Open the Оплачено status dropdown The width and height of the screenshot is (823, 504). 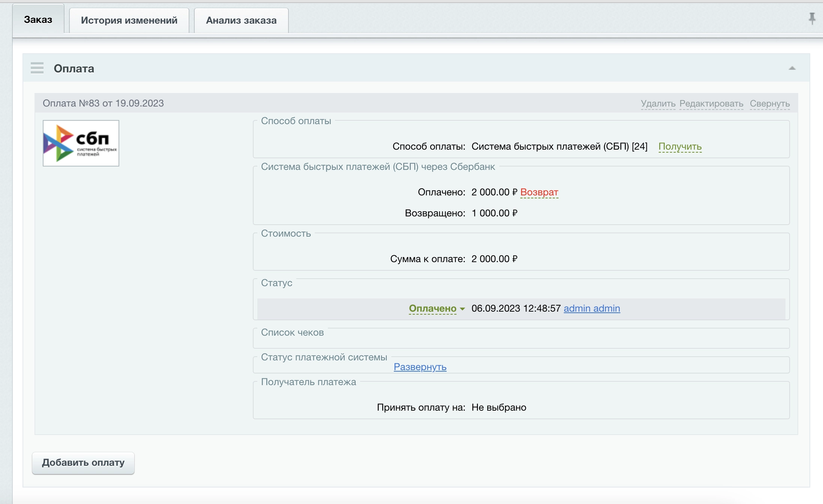tap(433, 308)
